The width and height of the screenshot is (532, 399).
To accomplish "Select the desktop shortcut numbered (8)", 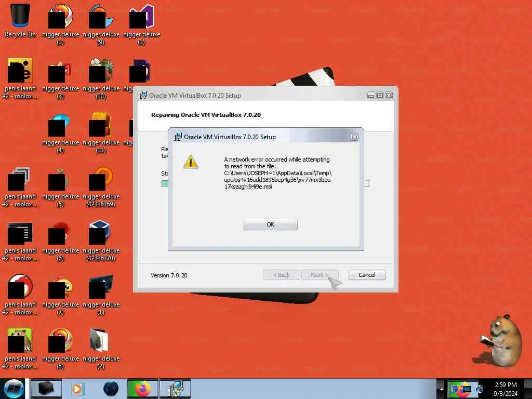I will coord(60,349).
